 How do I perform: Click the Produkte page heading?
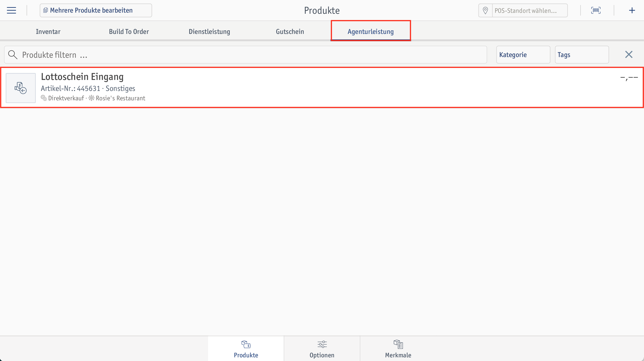pos(322,11)
